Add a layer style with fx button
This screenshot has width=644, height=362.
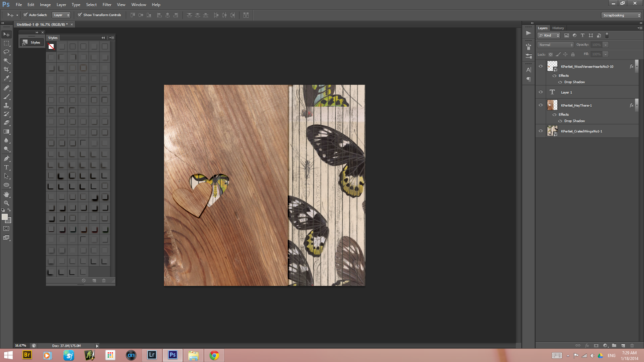[587, 346]
